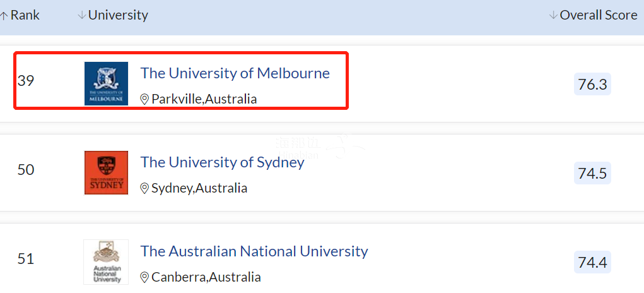Click location pin icon beside Sydney, Australia

pos(144,188)
